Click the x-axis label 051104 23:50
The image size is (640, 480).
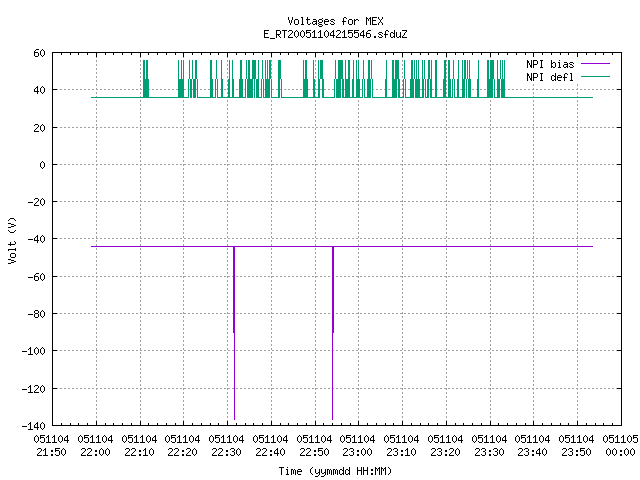point(576,446)
